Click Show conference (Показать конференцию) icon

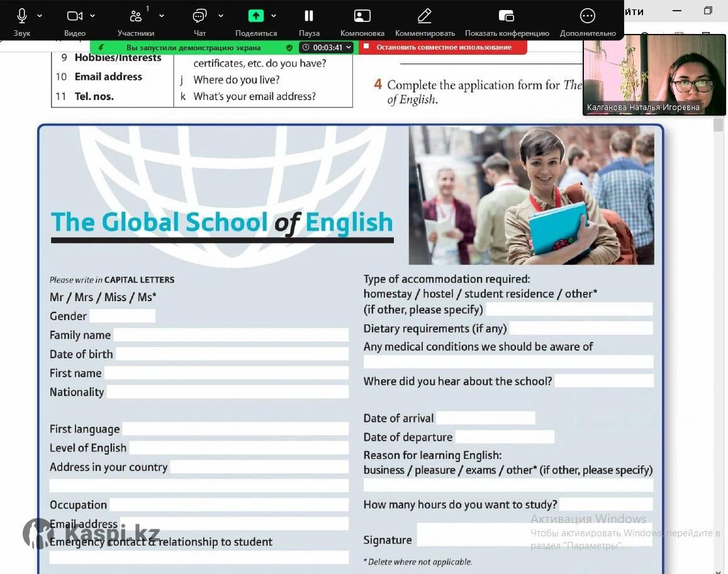[x=507, y=16]
